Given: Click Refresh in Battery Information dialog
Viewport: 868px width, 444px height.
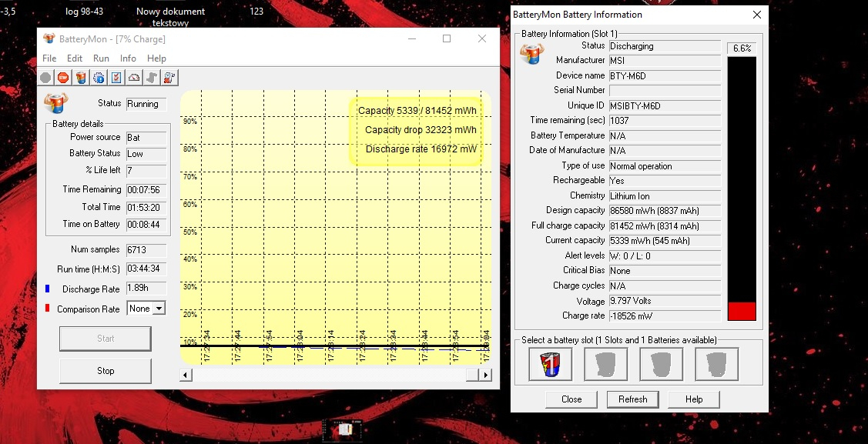Looking at the screenshot, I should pos(633,399).
